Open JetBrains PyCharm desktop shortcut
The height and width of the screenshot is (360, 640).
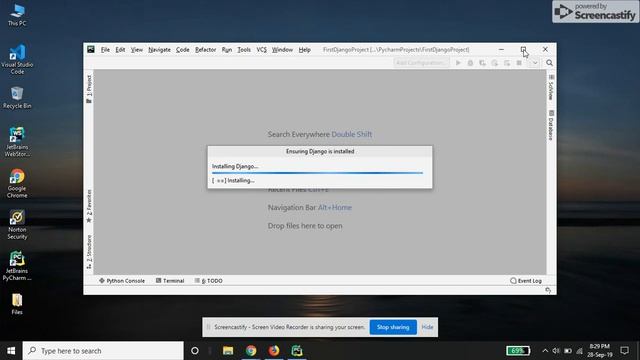click(x=17, y=266)
